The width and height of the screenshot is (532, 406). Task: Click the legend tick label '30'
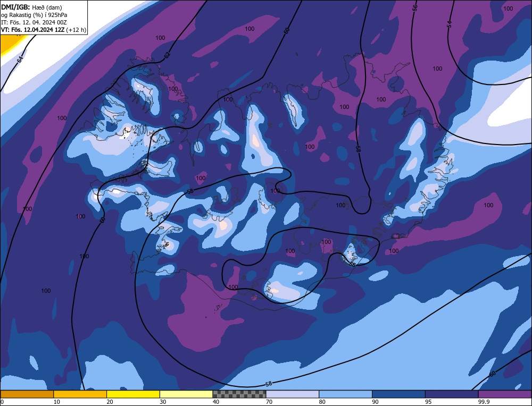click(x=163, y=402)
